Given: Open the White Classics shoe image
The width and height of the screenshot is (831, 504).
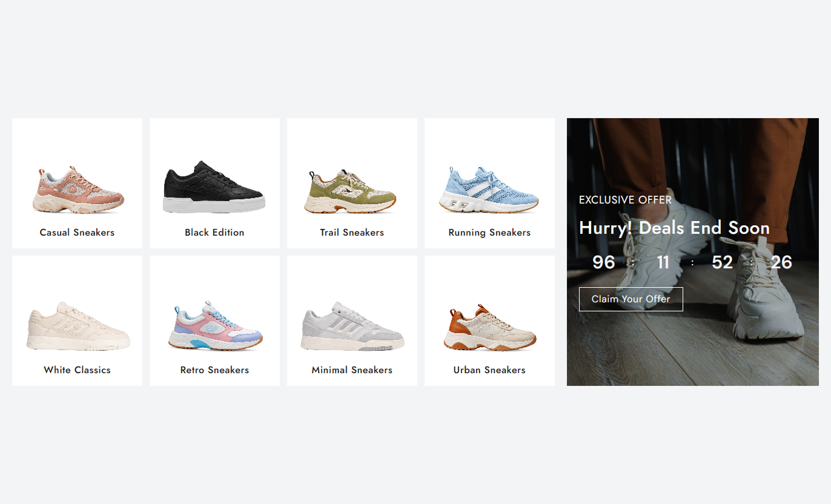Looking at the screenshot, I should point(78,326).
